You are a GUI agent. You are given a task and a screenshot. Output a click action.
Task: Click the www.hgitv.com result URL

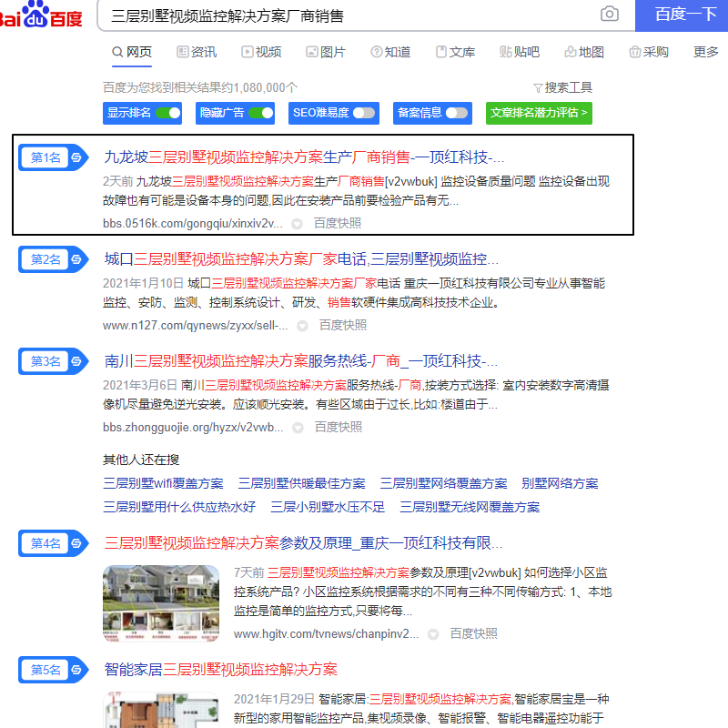click(326, 633)
